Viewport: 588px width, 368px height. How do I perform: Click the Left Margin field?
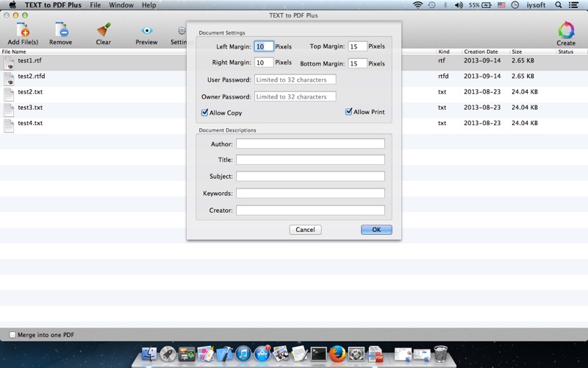264,46
